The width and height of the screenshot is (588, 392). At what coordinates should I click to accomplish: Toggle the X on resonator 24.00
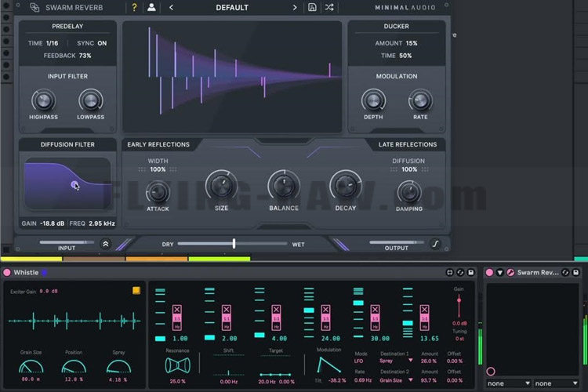pos(325,310)
